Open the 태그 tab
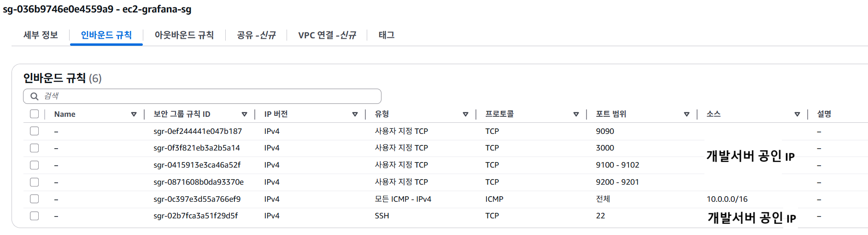Screen dimensions: 868x235 tap(386, 35)
